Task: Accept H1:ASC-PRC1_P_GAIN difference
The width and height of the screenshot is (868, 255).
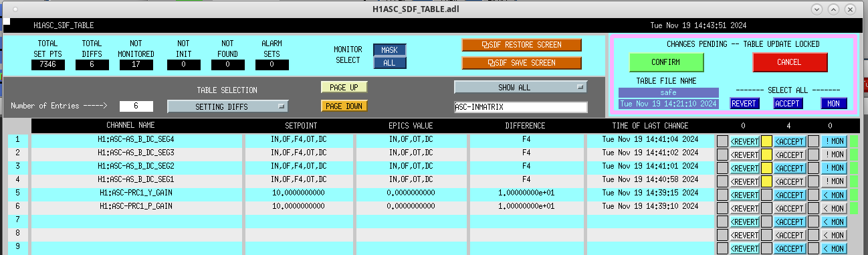Action: (x=789, y=208)
